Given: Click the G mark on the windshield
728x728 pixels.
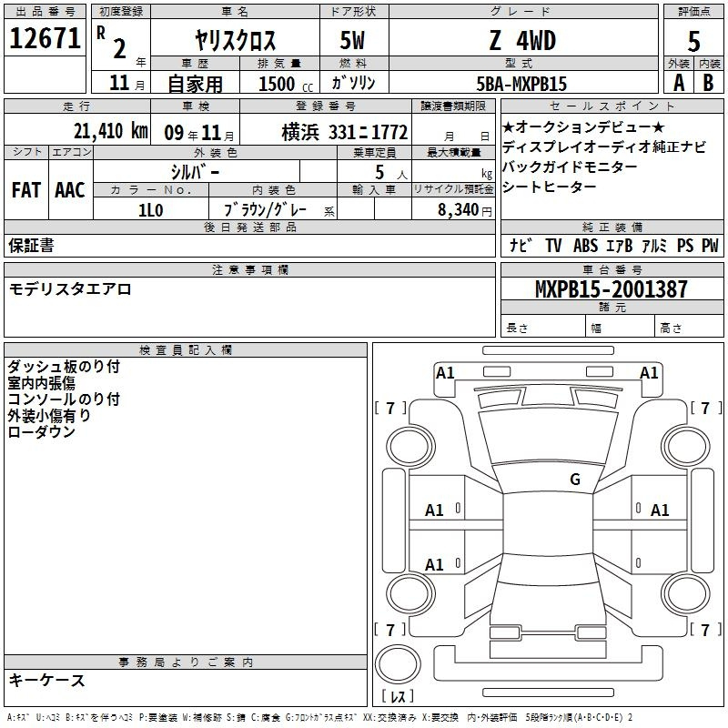Looking at the screenshot, I should [x=574, y=480].
